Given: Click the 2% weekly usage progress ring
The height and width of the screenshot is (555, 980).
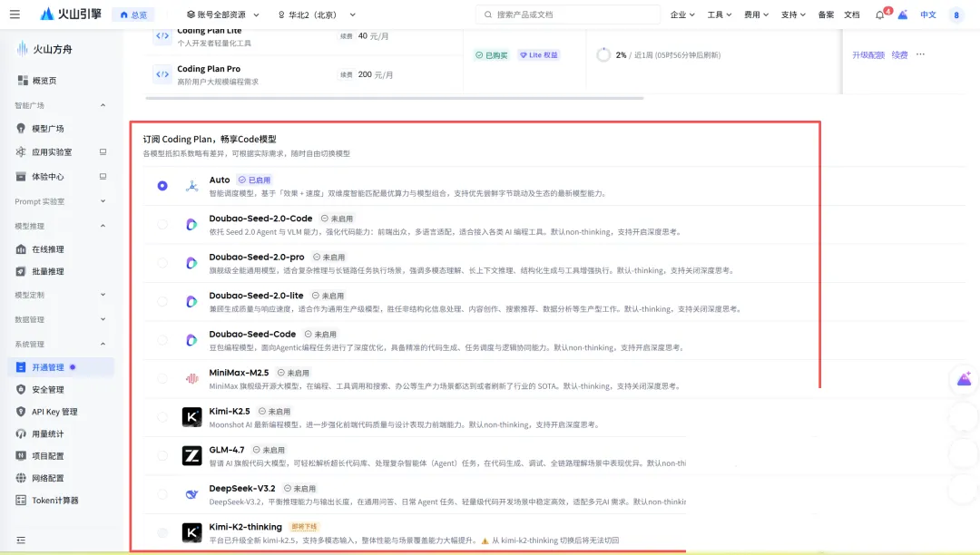Looking at the screenshot, I should 603,55.
